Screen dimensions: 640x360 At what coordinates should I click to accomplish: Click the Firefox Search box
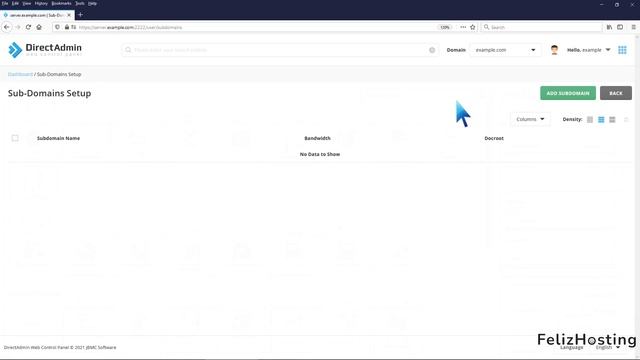click(541, 27)
